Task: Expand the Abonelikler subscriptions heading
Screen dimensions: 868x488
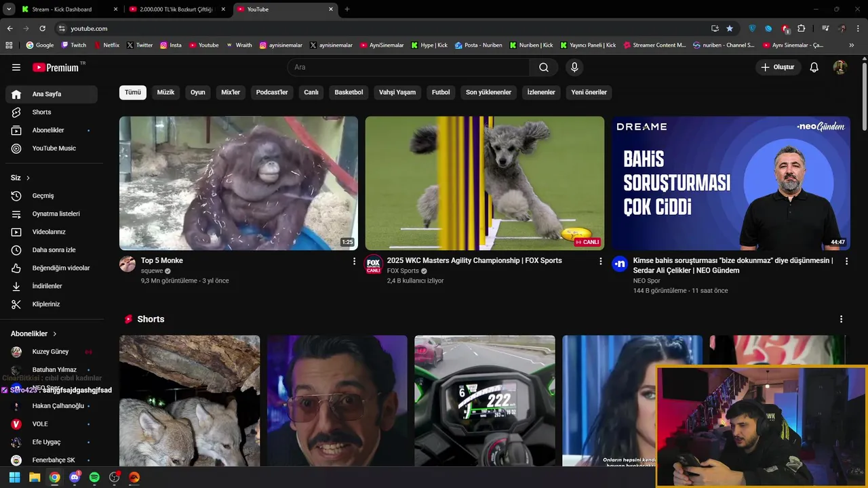Action: (34, 333)
